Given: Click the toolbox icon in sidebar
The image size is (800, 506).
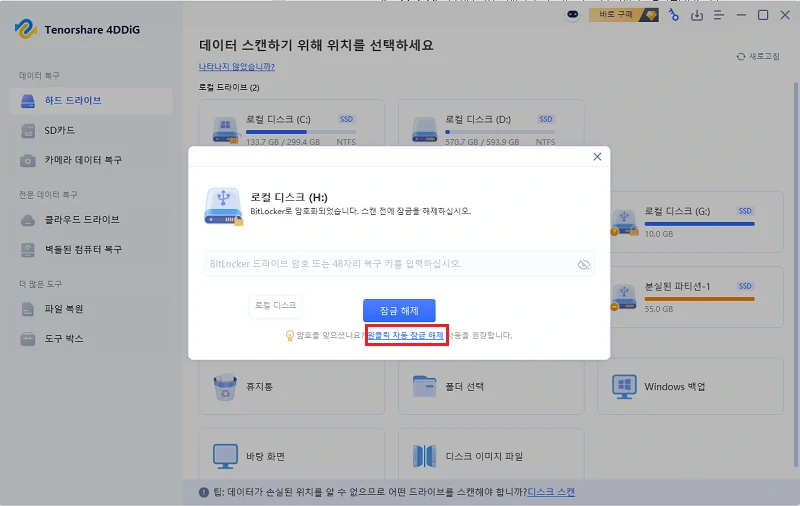Looking at the screenshot, I should [x=28, y=339].
